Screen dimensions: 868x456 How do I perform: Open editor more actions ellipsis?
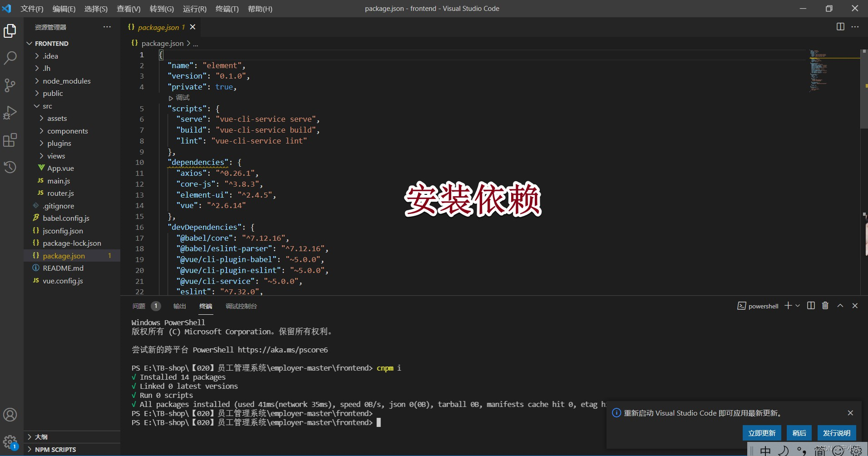click(855, 27)
